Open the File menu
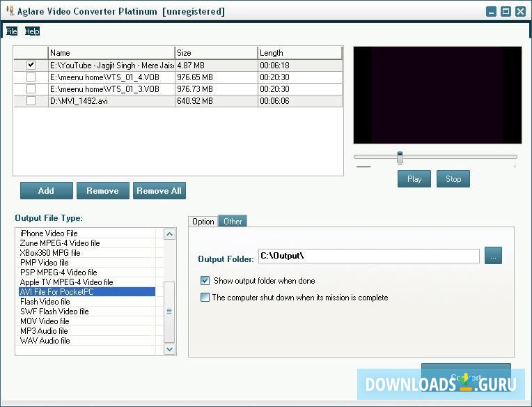 tap(12, 31)
